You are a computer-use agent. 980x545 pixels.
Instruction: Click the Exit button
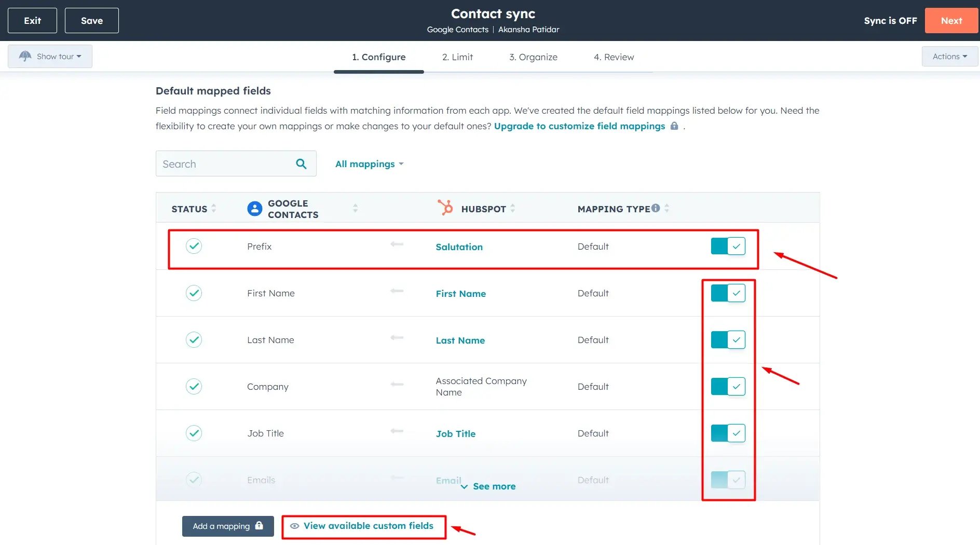pos(32,20)
